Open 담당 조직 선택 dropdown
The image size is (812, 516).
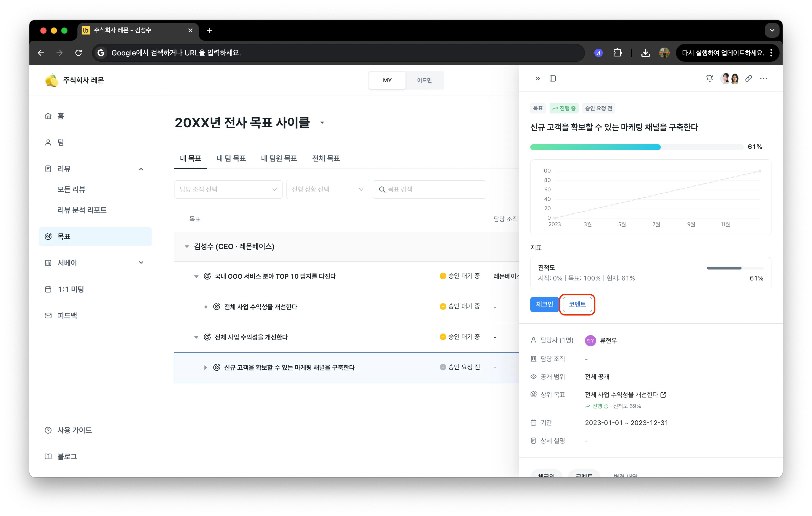[x=228, y=190]
